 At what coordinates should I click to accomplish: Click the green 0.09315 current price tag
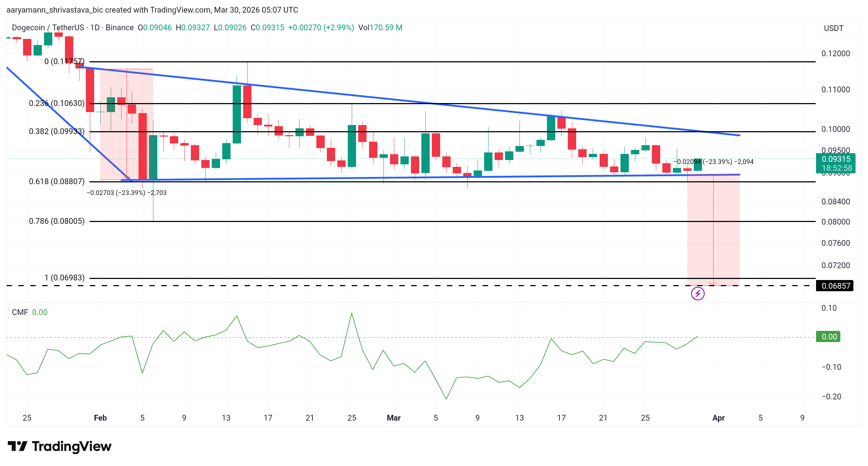point(836,159)
